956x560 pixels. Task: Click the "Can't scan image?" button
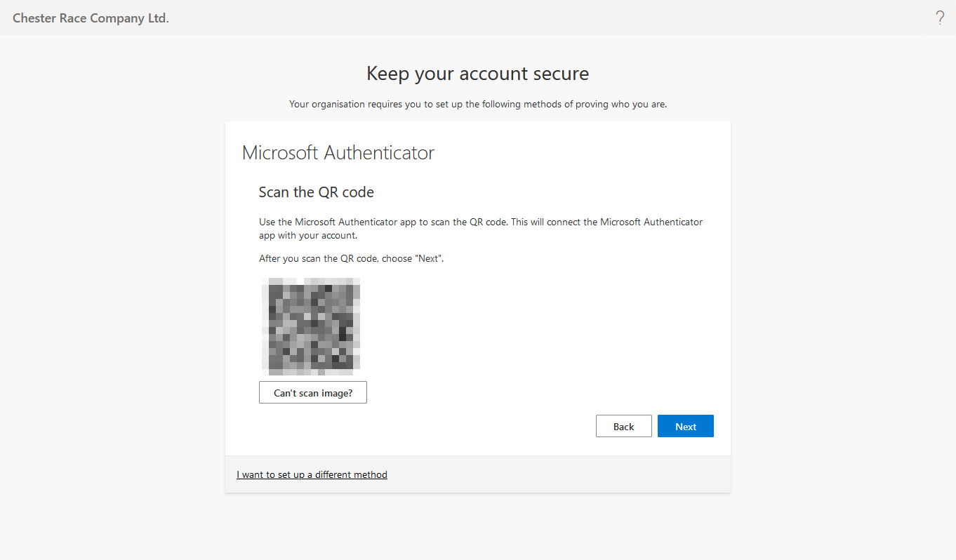tap(313, 392)
